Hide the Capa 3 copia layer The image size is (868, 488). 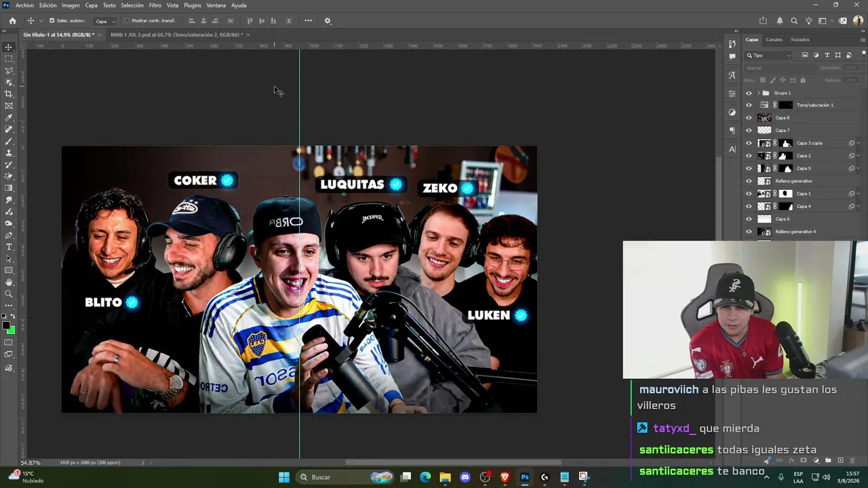749,143
